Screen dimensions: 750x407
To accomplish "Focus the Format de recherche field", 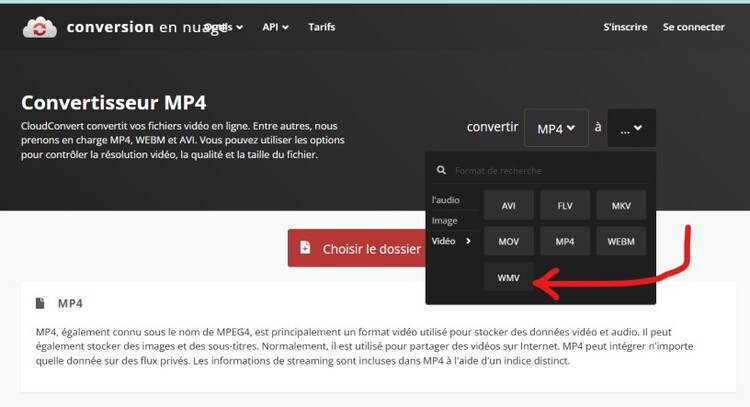I will coord(540,170).
